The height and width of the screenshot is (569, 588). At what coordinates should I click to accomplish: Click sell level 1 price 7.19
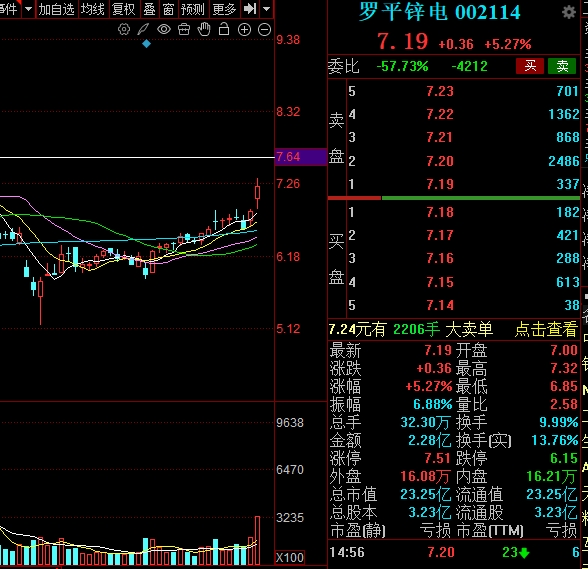tap(440, 184)
